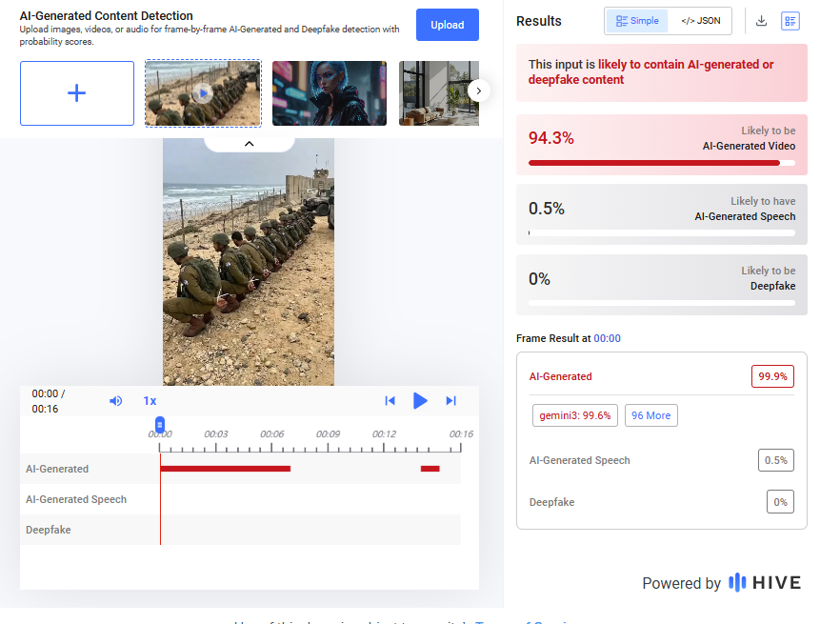Click the play overlay on the soldiers video thumbnail
This screenshot has width=840, height=624.
pyautogui.click(x=202, y=92)
